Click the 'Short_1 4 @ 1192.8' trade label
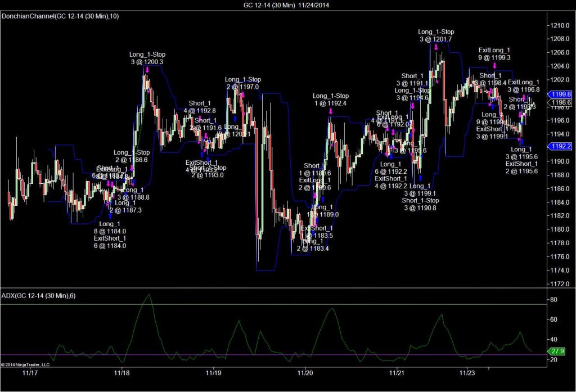This screenshot has height=392, width=576. [x=200, y=107]
